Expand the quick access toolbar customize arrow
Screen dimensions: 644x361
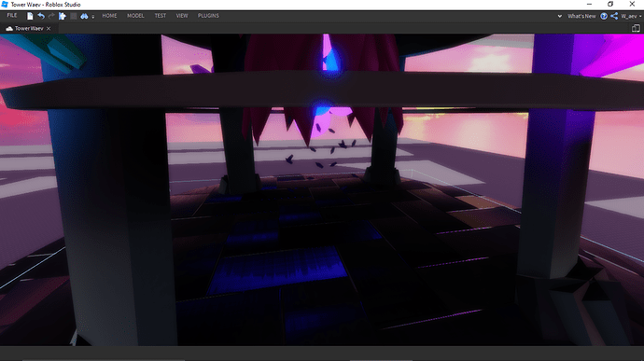[x=92, y=17]
